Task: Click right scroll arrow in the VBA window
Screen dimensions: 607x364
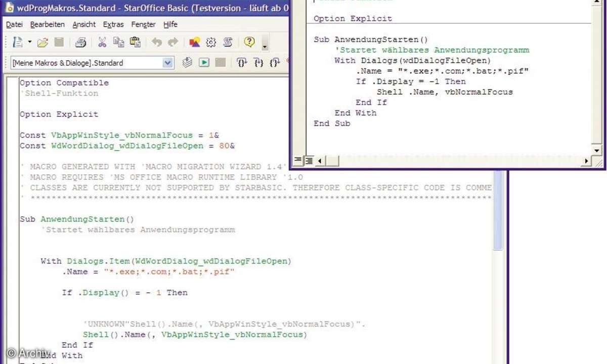Action: click(586, 161)
